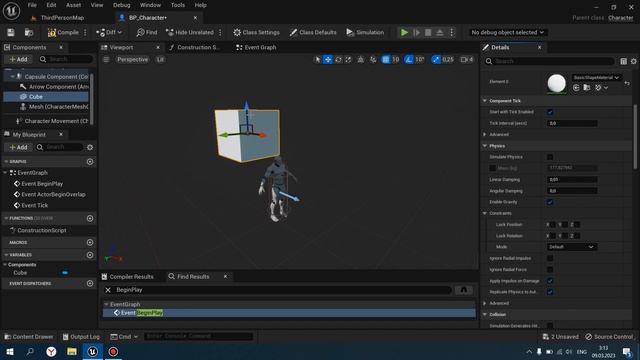The height and width of the screenshot is (360, 640).
Task: Click the property matrix icon in Details
Action: (623, 61)
